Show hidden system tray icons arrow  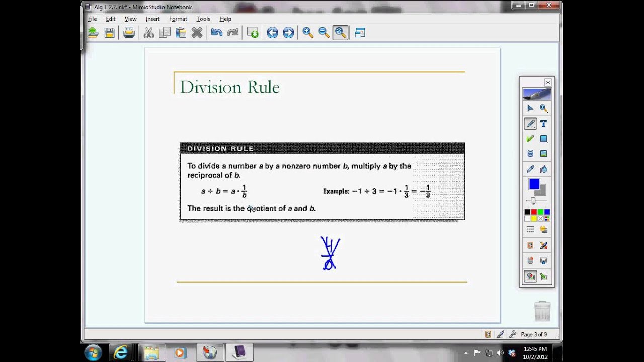tap(466, 353)
